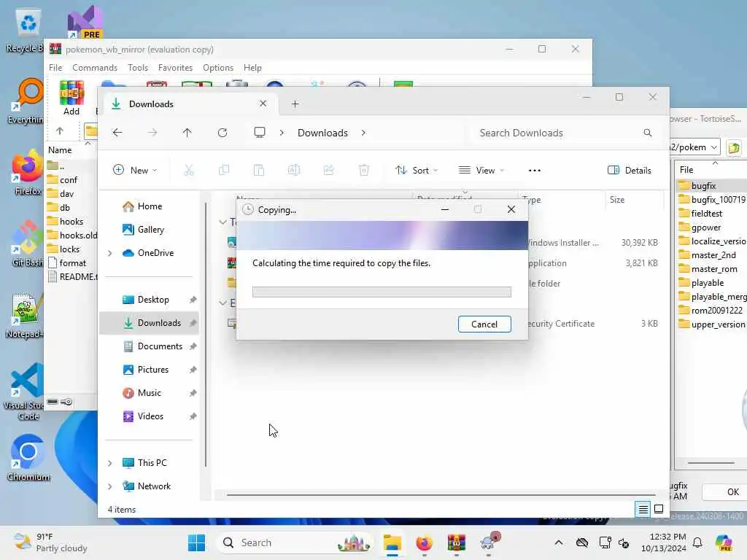Open the New dropdown in Explorer
747x560 pixels.
click(x=135, y=171)
